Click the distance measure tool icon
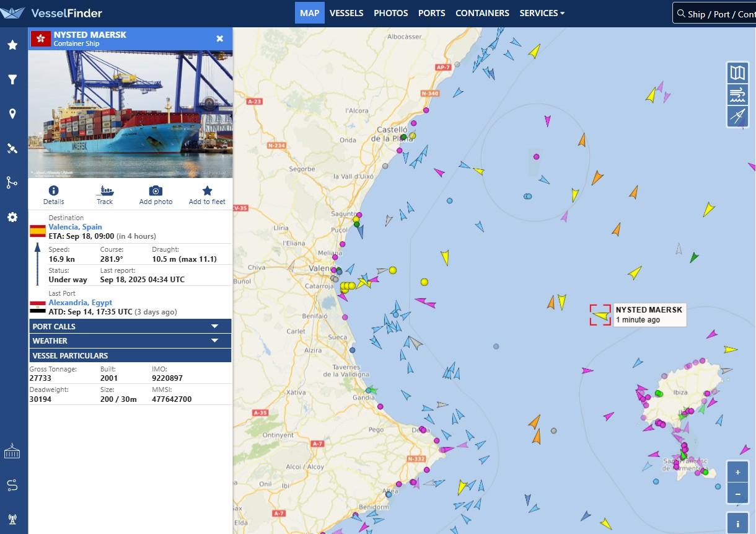This screenshot has height=534, width=756. click(737, 116)
